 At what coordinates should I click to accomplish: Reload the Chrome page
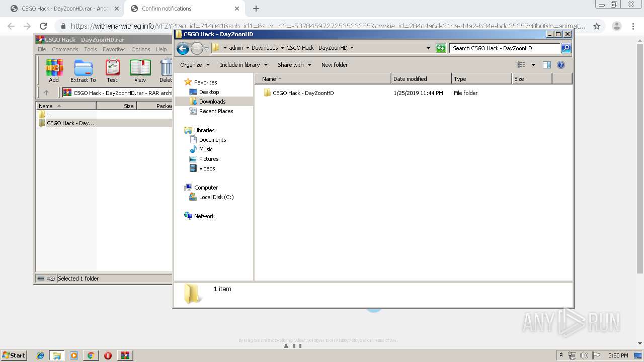coord(43,26)
